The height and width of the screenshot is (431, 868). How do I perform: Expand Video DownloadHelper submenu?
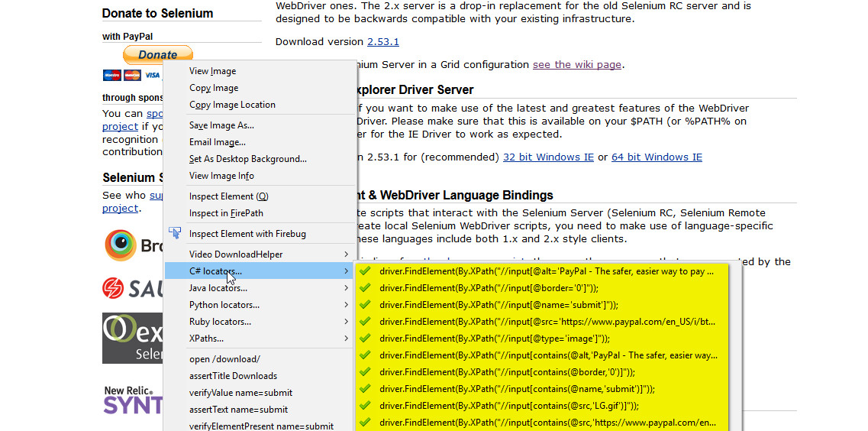(x=259, y=254)
